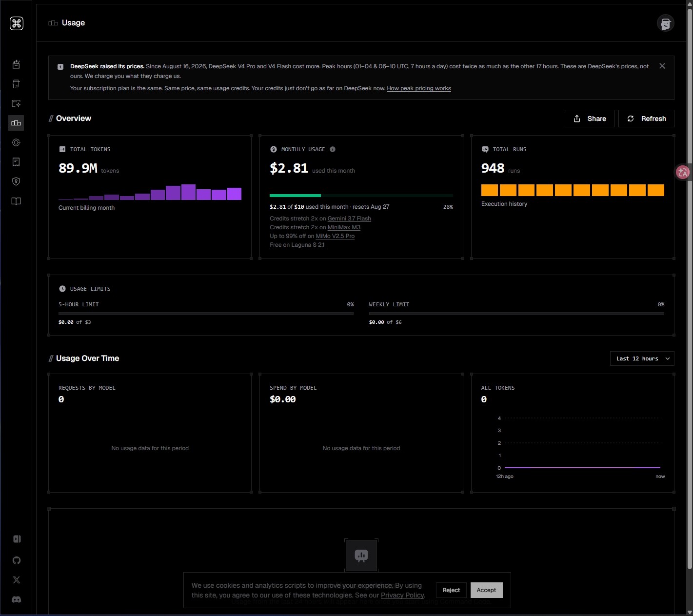Click the X (Twitter) sidebar icon
This screenshot has width=693, height=616.
[x=17, y=580]
